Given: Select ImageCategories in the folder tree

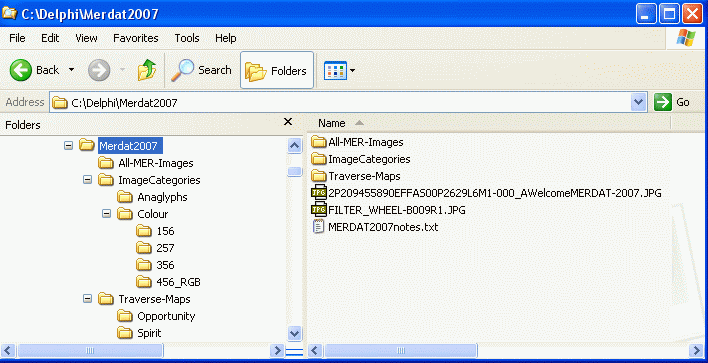Looking at the screenshot, I should 159,180.
